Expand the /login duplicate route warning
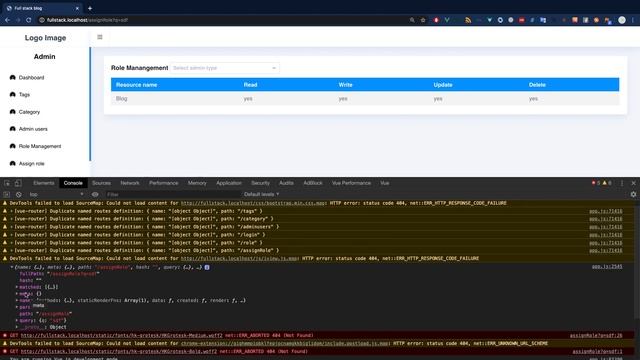This screenshot has width=640, height=360. click(x=11, y=235)
